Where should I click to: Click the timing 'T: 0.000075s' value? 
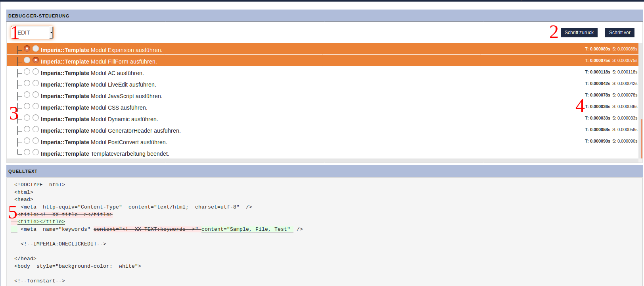tap(597, 60)
